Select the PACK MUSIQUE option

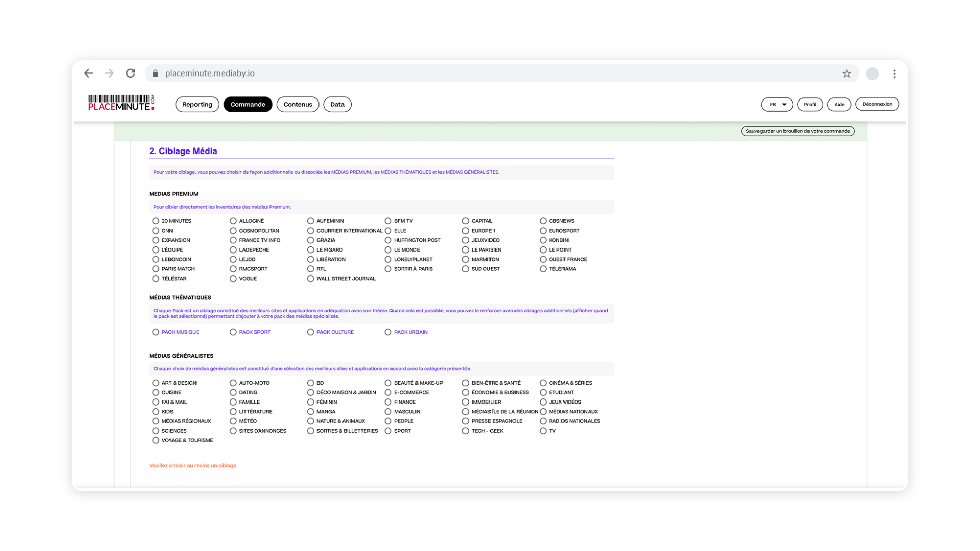tap(156, 332)
